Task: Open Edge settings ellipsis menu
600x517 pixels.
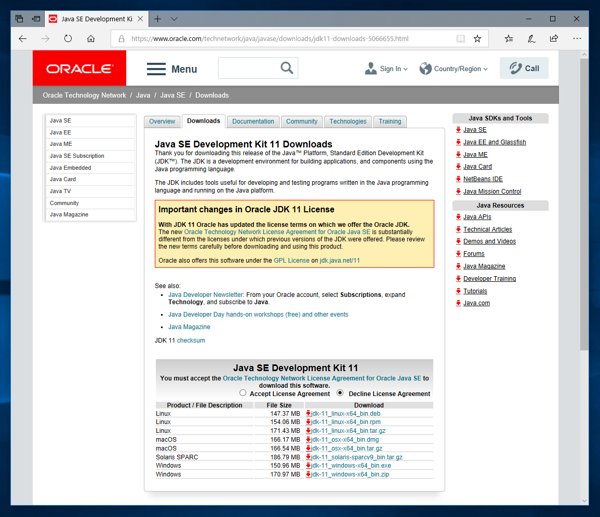Action: coord(577,38)
